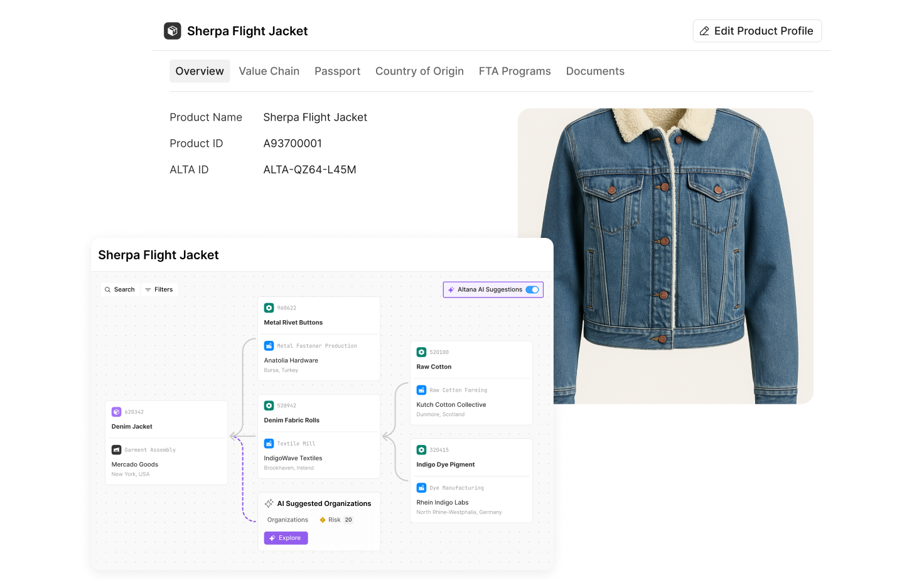Click the product cube icon beside Sherpa Flight Jacket

172,30
